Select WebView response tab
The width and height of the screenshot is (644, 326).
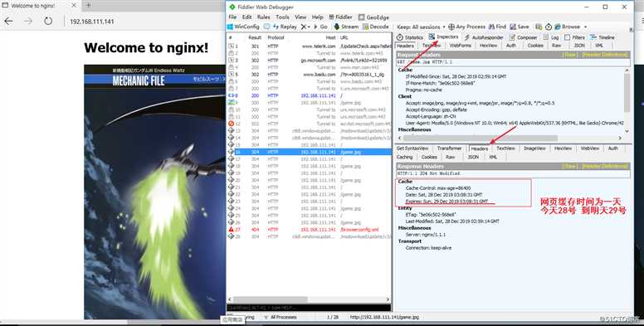[590, 148]
